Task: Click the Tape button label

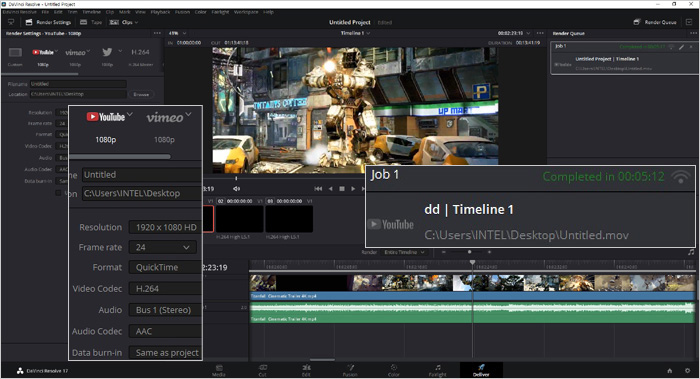Action: 96,22
